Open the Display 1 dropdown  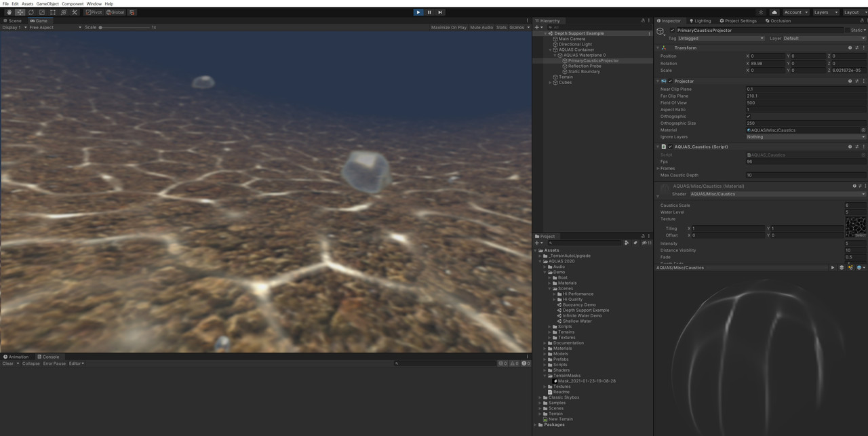click(15, 28)
